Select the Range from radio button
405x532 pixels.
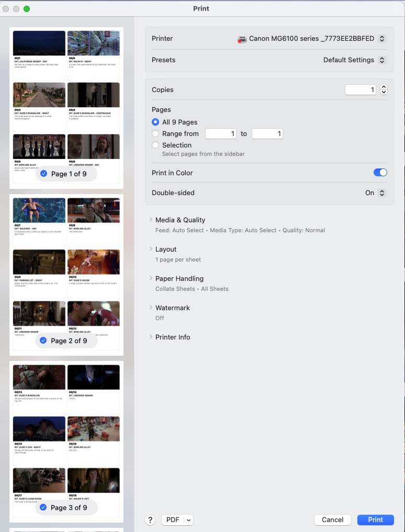(155, 134)
